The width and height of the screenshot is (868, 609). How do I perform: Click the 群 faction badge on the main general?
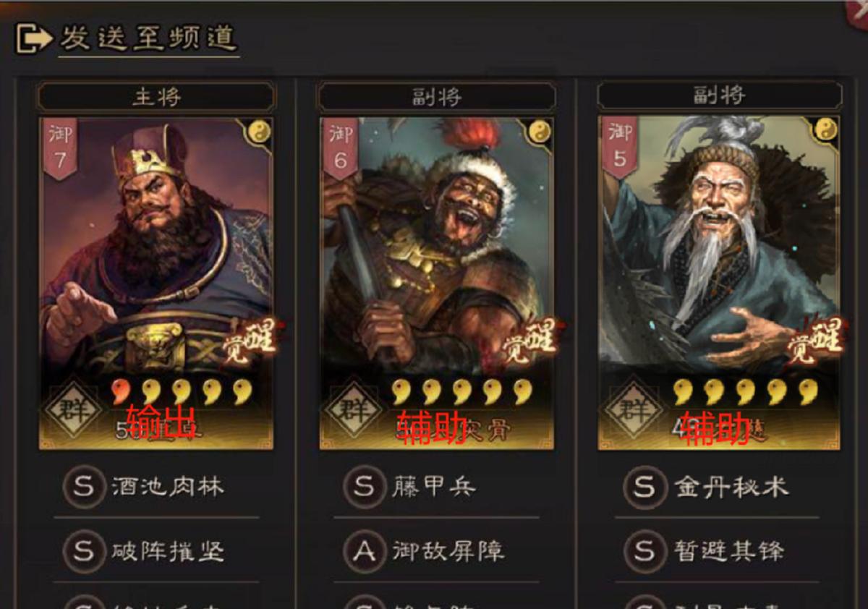pos(72,410)
